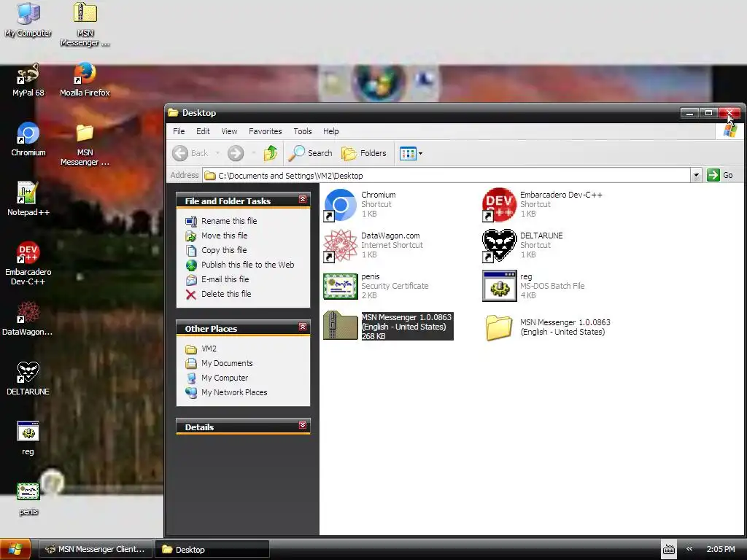
Task: Select Chromium shortcut in Explorer window
Action: click(x=360, y=205)
